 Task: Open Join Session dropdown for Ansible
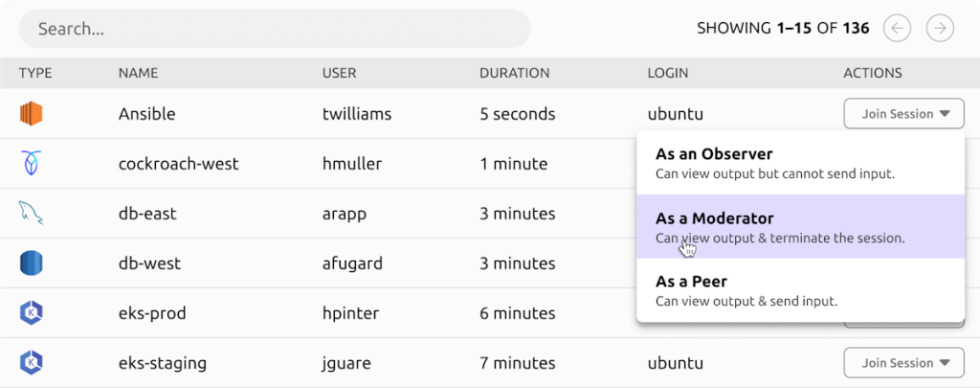[904, 114]
